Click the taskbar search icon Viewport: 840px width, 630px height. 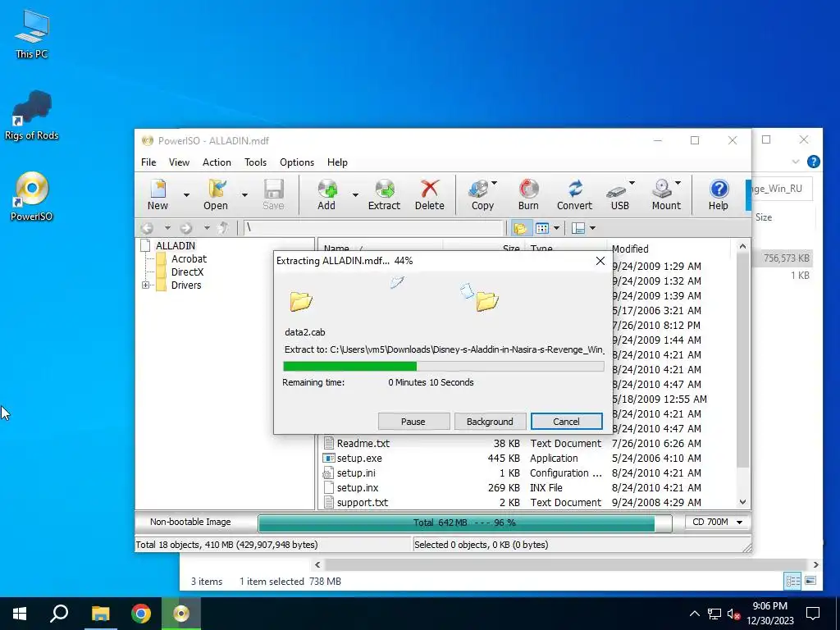(x=59, y=614)
